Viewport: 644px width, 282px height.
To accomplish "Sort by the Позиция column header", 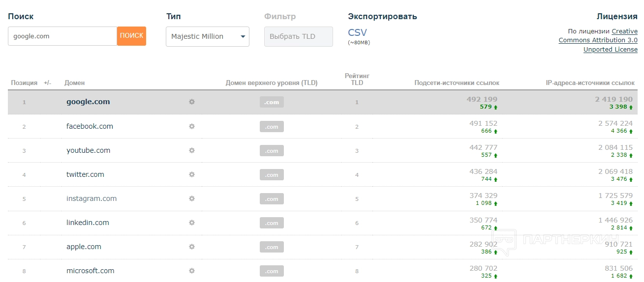I will [x=24, y=83].
